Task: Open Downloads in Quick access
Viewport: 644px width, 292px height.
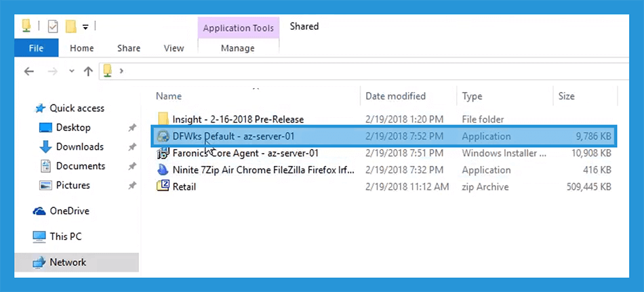Action: [x=80, y=146]
